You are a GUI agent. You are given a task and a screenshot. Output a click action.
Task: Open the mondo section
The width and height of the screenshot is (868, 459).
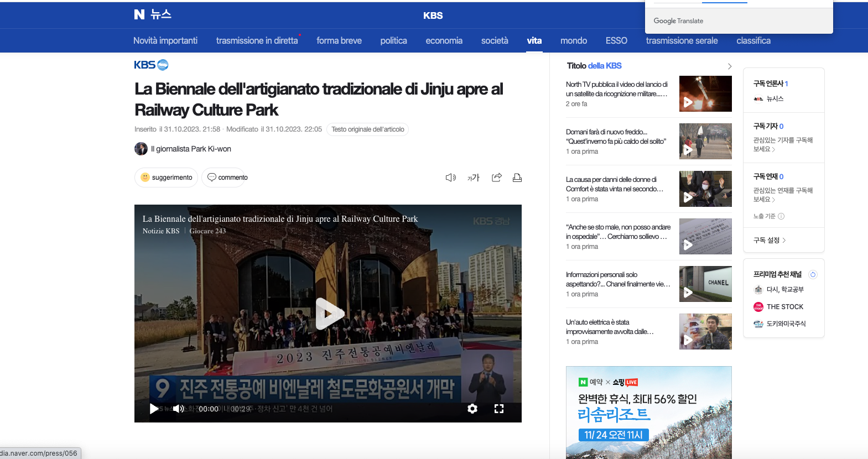click(574, 40)
